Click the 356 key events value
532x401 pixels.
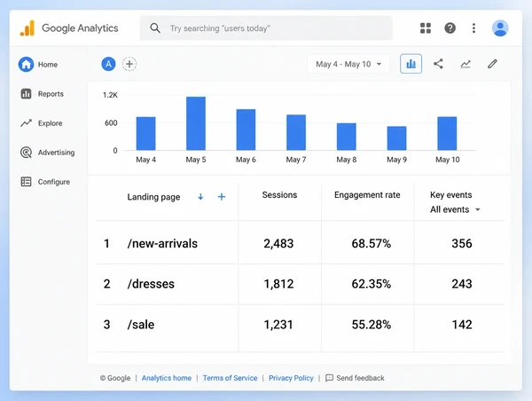[462, 243]
